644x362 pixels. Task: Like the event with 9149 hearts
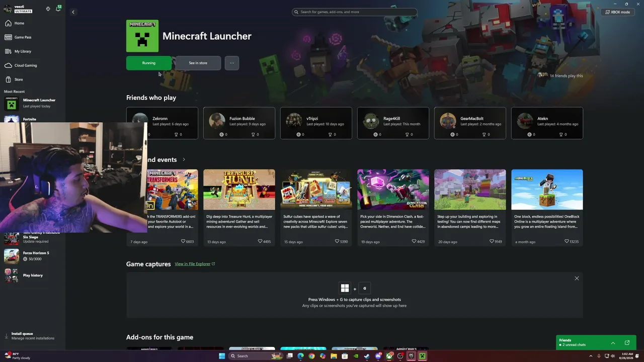pyautogui.click(x=492, y=242)
